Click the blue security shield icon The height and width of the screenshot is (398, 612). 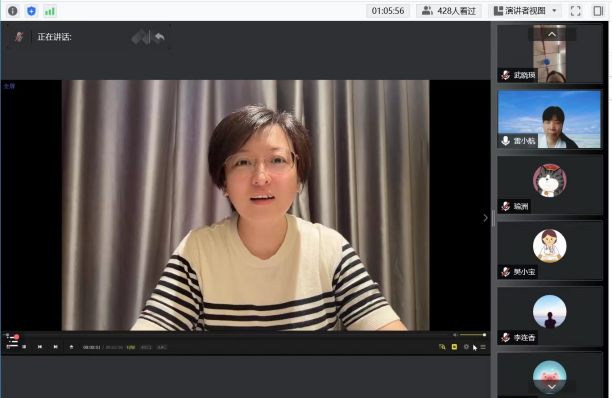31,11
